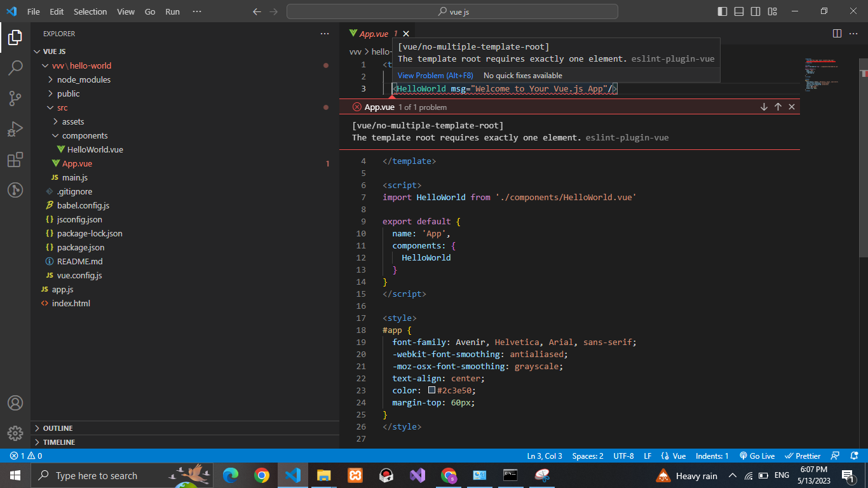Click the Manage settings gear icon
This screenshot has height=488, width=868.
click(15, 433)
